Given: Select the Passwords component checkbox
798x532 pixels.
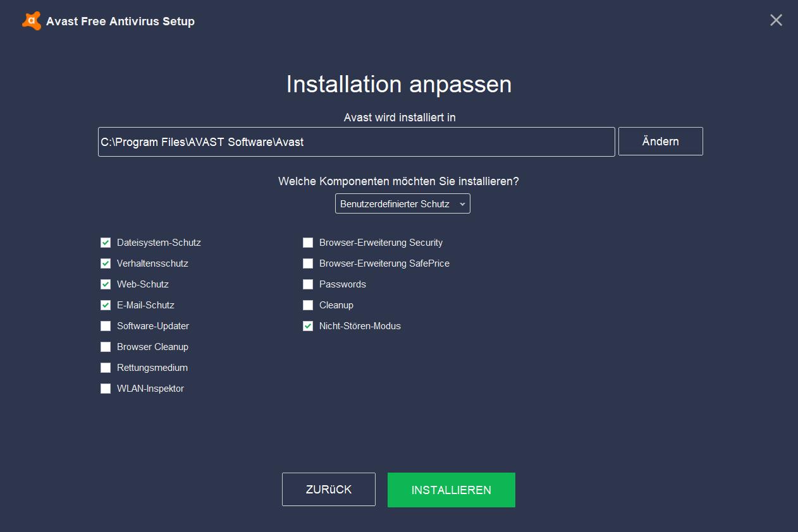Looking at the screenshot, I should coord(308,284).
